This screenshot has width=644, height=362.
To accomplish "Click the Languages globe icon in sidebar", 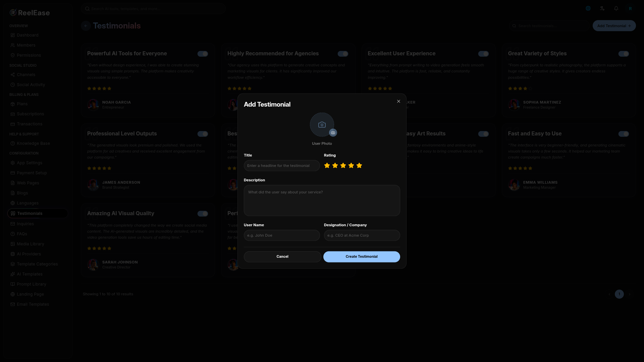I will (12, 203).
